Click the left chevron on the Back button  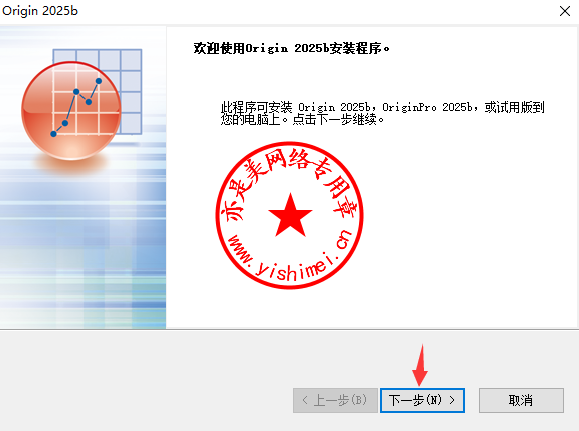305,400
